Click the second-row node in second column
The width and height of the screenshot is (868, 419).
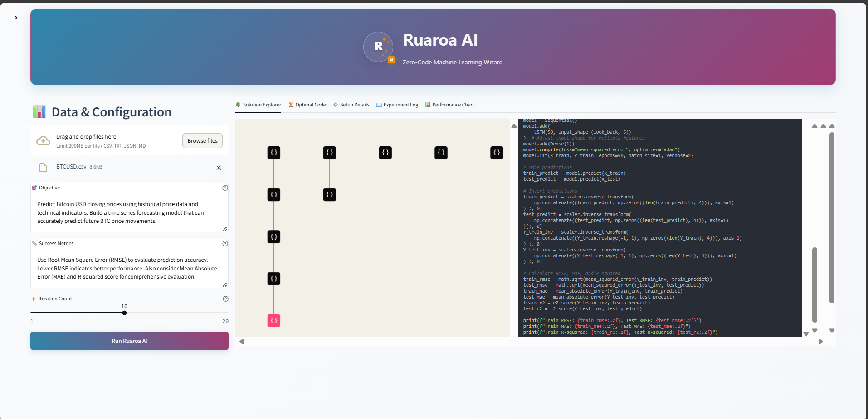tap(330, 195)
